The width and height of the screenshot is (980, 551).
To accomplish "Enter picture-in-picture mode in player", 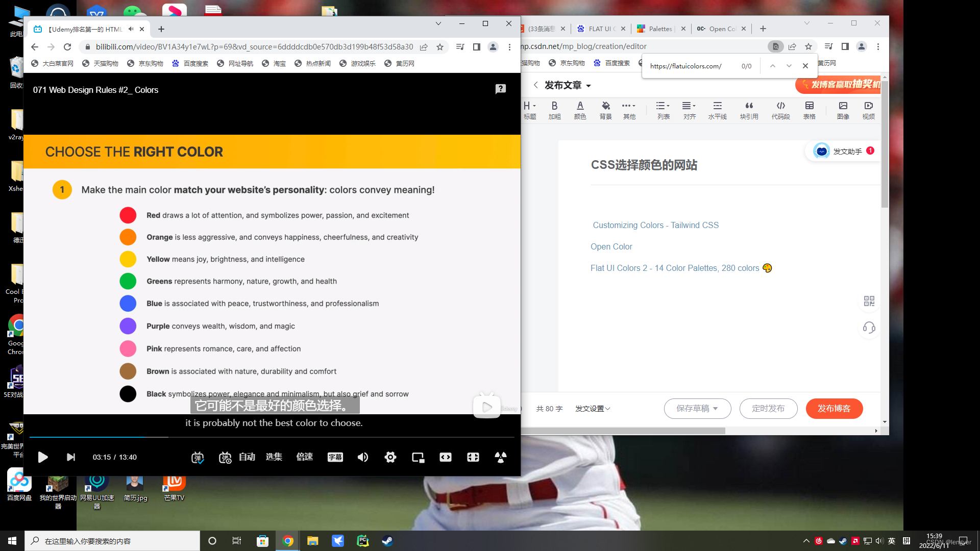I will pos(418,457).
